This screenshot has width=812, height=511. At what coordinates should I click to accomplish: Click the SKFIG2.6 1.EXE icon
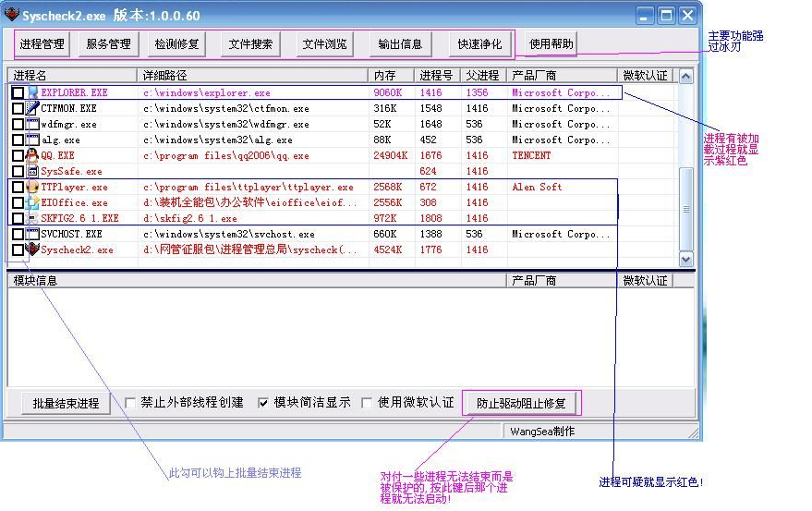[x=33, y=218]
